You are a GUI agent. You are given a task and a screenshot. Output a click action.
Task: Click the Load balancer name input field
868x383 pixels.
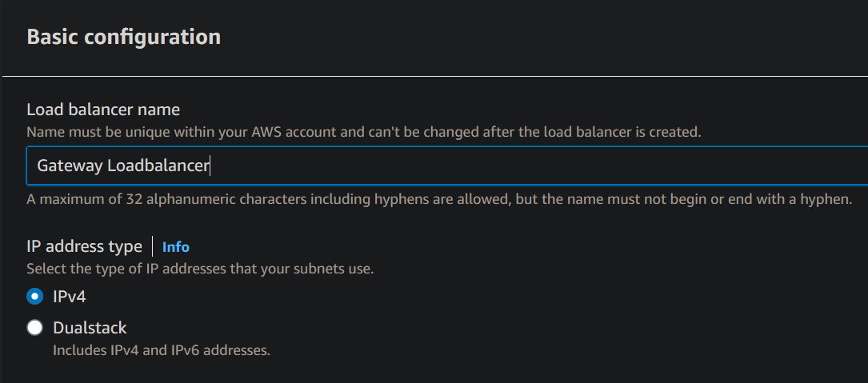coord(446,166)
